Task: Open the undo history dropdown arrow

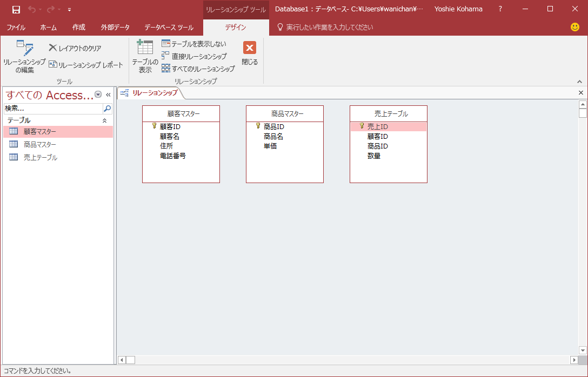Action: click(40, 10)
